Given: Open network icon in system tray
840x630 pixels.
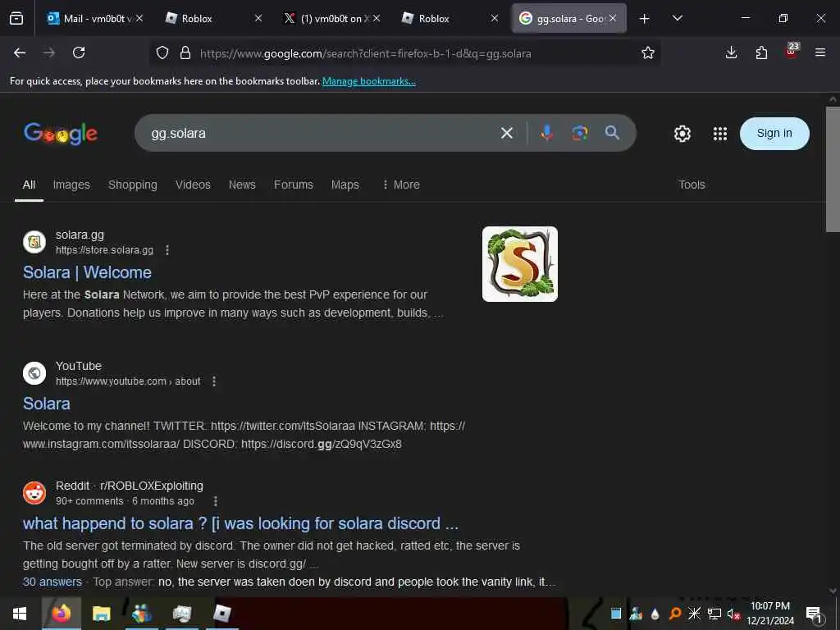Looking at the screenshot, I should pyautogui.click(x=714, y=614).
